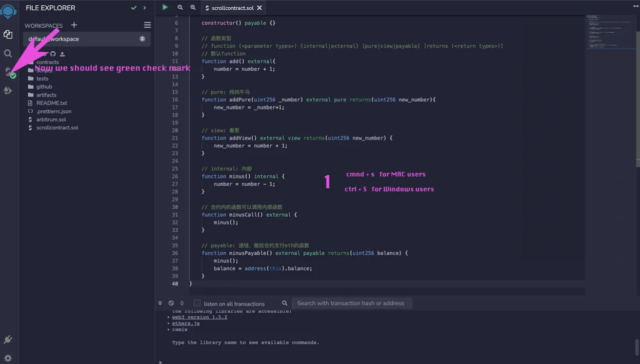Image resolution: width=640 pixels, height=364 pixels.
Task: Click the terminal search magnifier icon
Action: [x=285, y=303]
